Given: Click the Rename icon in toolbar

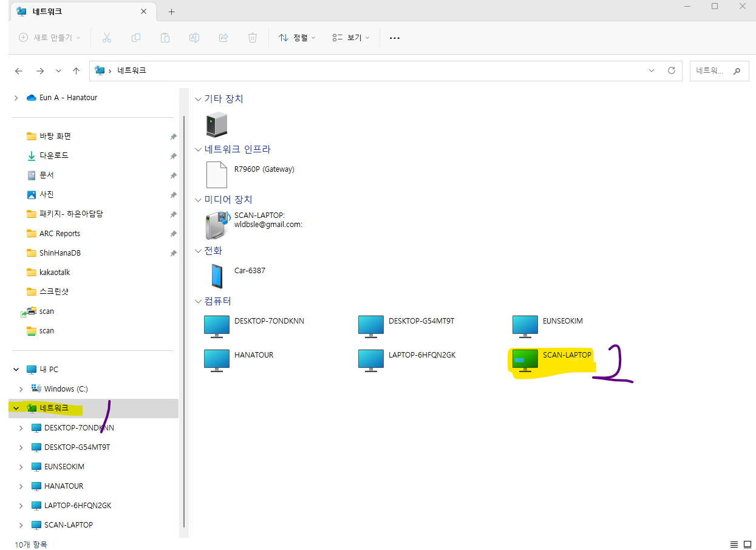Looking at the screenshot, I should click(x=194, y=38).
